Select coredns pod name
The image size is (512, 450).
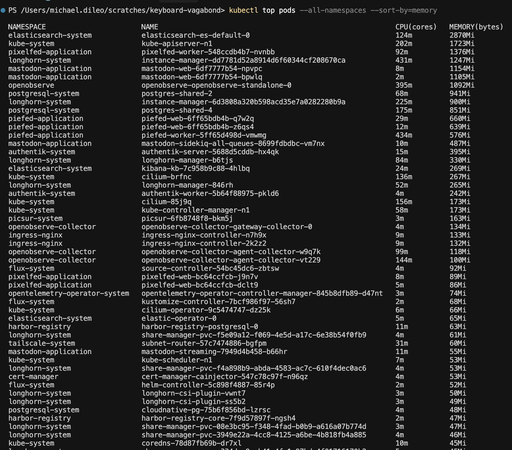191,443
